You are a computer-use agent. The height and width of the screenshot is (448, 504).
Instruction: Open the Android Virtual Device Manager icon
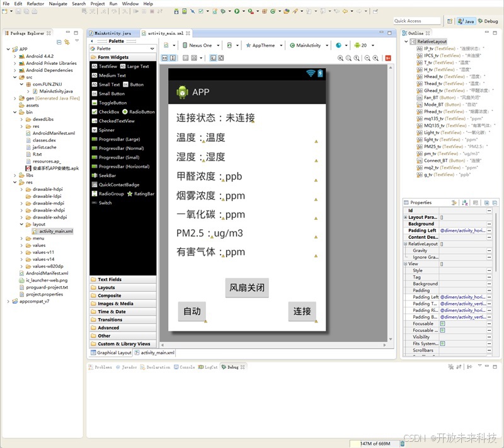tap(184, 11)
